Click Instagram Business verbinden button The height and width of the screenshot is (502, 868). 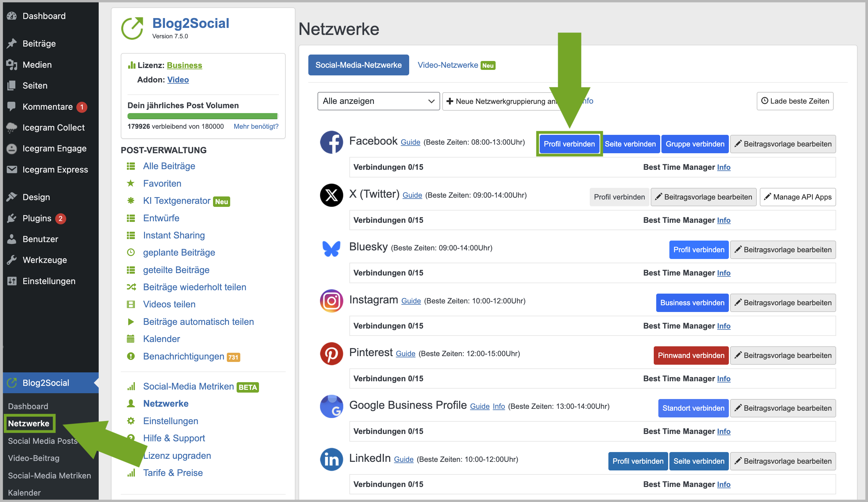click(692, 303)
